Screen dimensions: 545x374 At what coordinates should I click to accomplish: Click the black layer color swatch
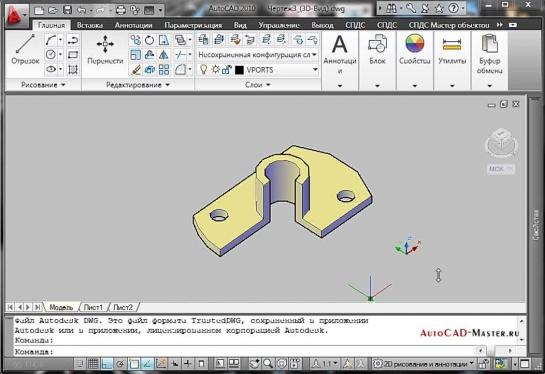point(239,70)
